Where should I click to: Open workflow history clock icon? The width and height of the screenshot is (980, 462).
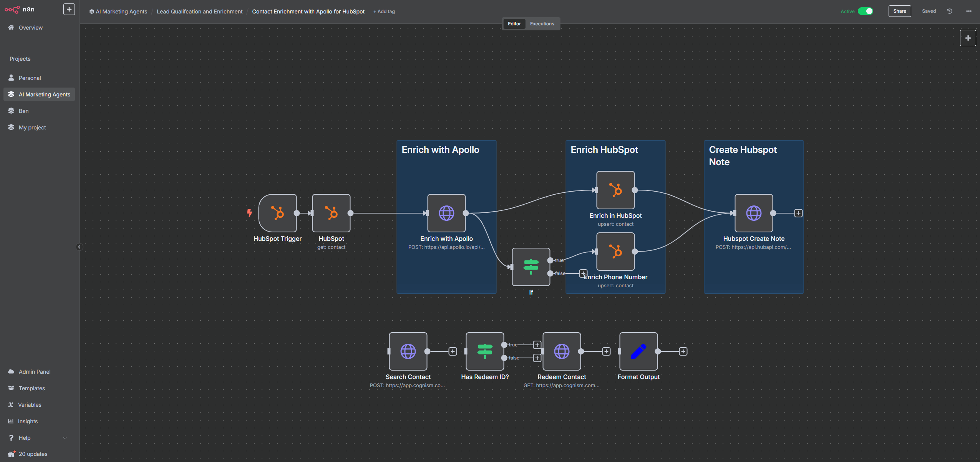coord(949,11)
